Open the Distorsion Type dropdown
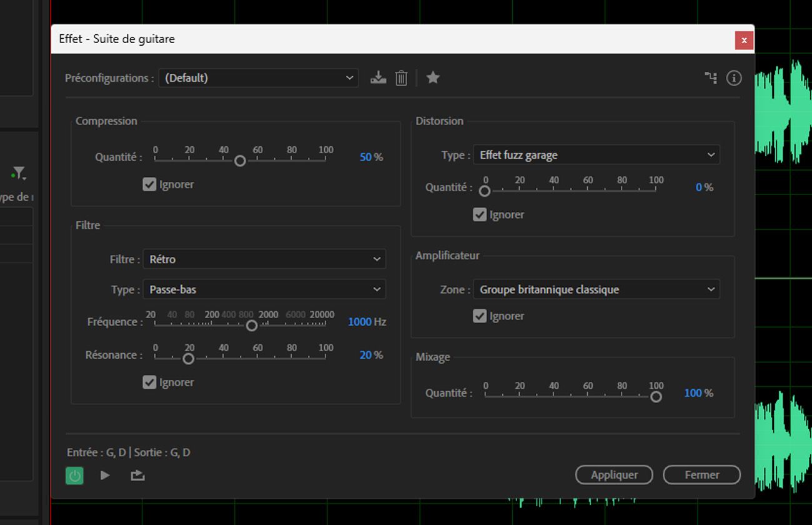Screen dimensions: 812x525 pos(597,155)
